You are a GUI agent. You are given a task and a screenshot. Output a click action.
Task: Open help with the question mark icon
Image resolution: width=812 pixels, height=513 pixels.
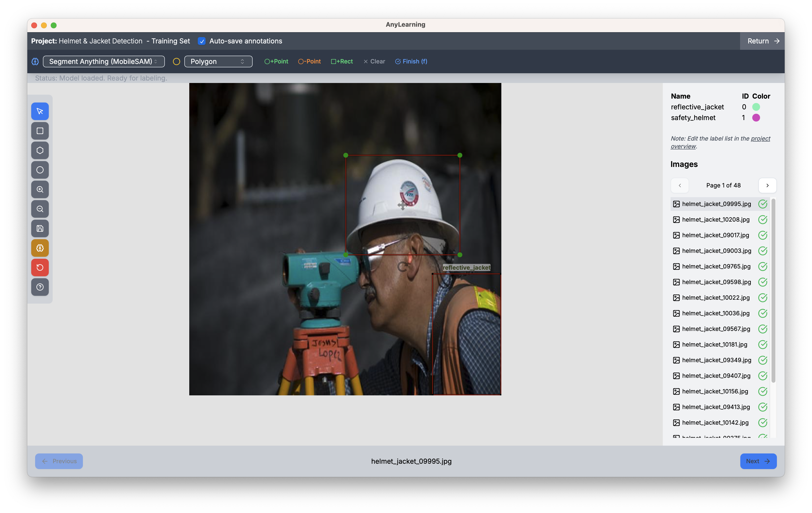(x=40, y=287)
